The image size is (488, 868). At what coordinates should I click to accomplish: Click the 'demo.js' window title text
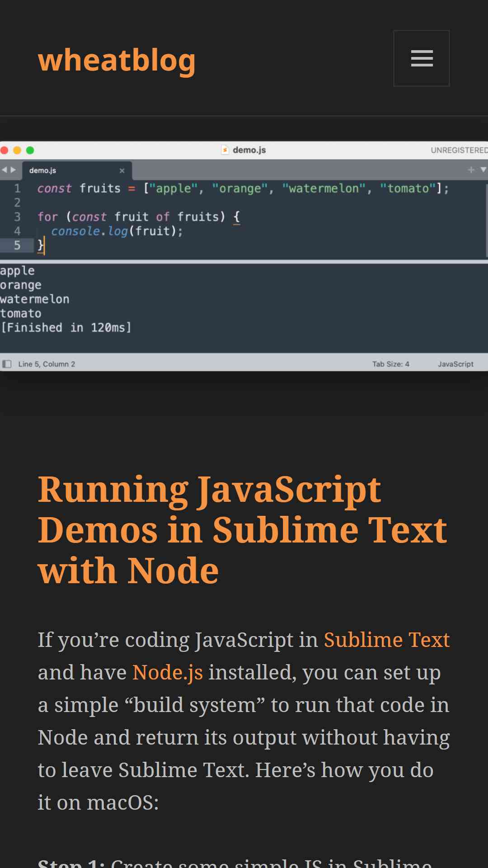(x=249, y=150)
